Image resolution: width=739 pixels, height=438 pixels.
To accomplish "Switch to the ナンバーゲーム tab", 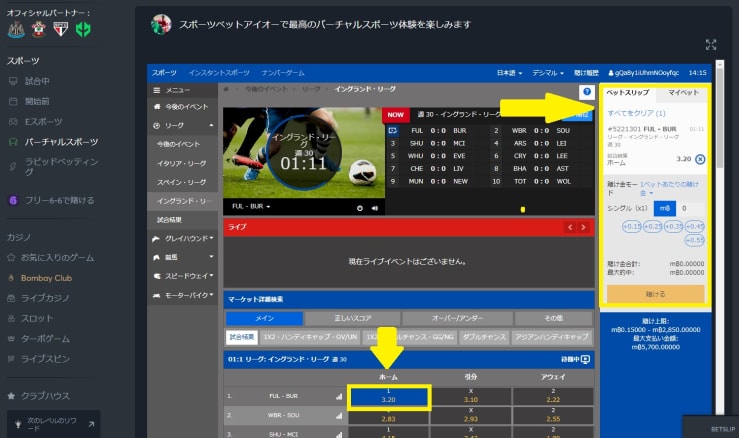I will click(283, 73).
